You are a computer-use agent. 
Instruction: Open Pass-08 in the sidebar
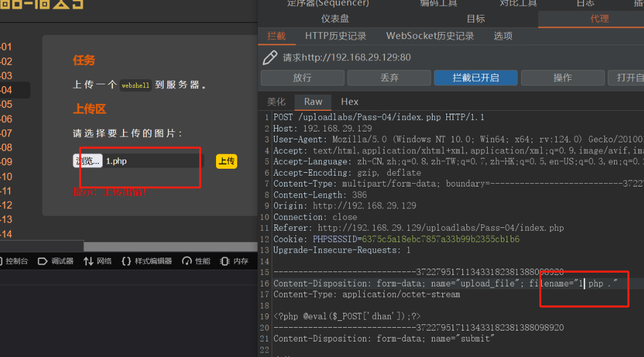coord(6,148)
